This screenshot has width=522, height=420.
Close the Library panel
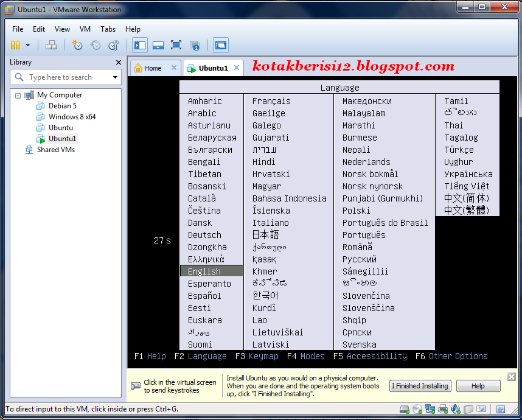click(x=119, y=62)
